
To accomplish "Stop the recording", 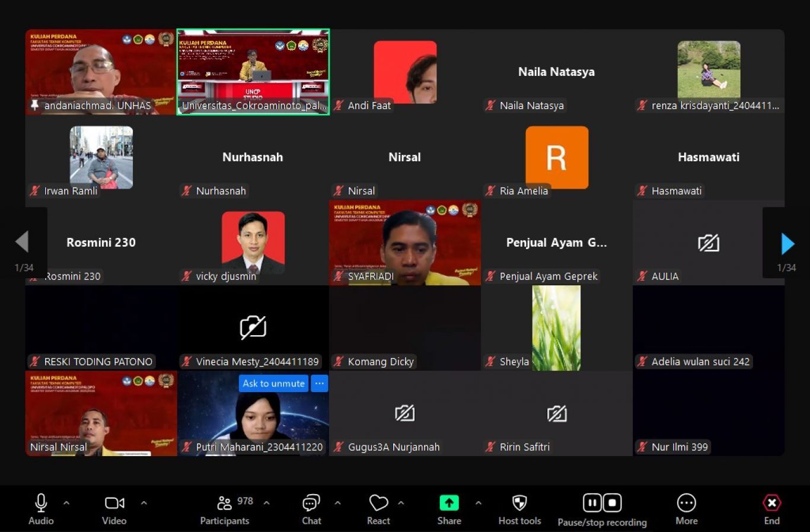I will [x=612, y=503].
